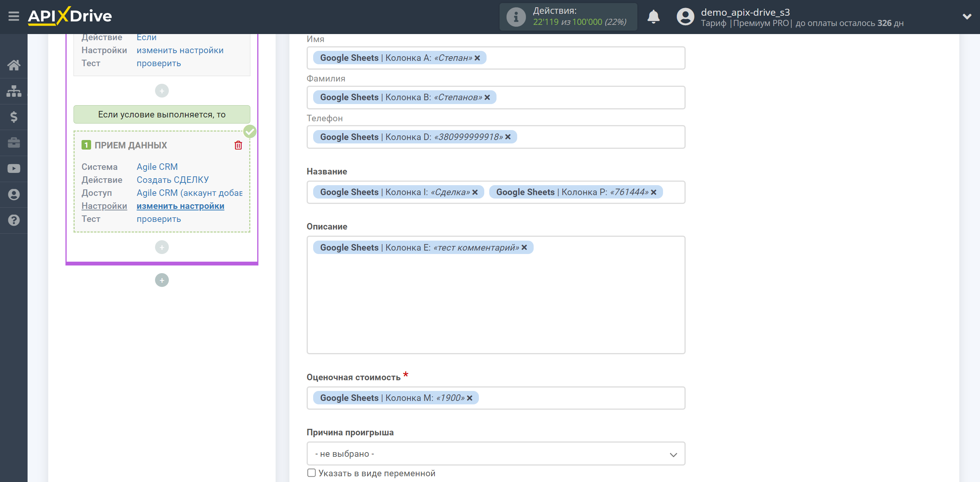This screenshot has width=980, height=482.
Task: Open the hamburger menu
Action: point(14,16)
